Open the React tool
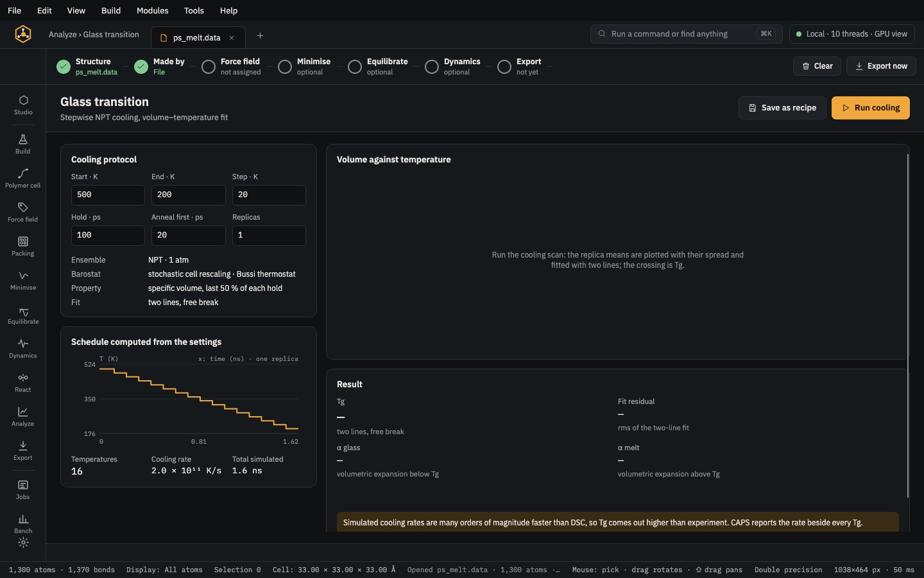 pyautogui.click(x=23, y=382)
